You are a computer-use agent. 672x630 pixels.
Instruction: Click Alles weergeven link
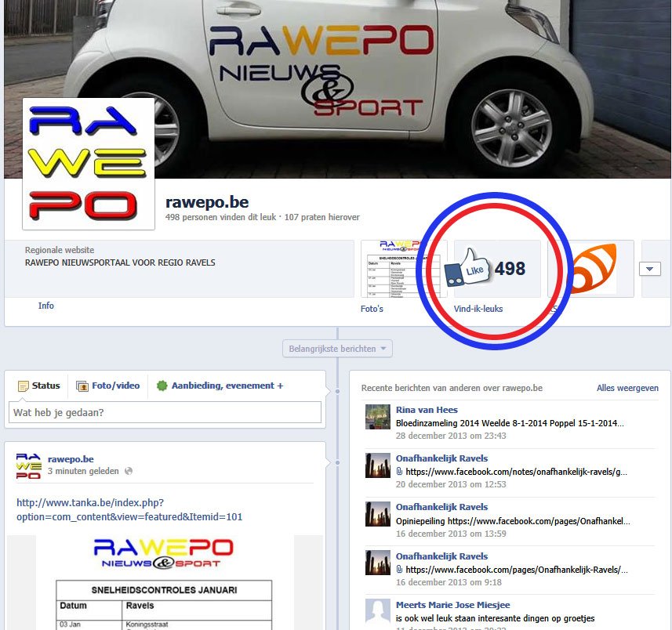(627, 388)
